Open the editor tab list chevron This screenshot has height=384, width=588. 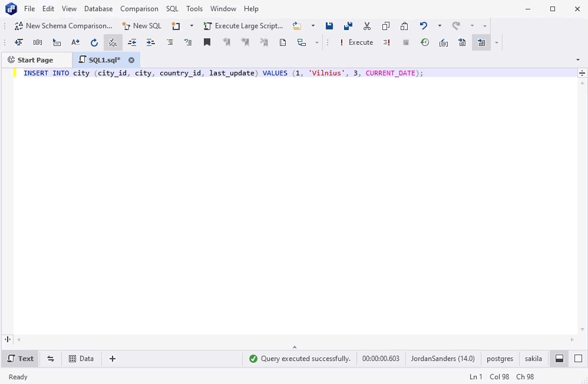click(579, 59)
